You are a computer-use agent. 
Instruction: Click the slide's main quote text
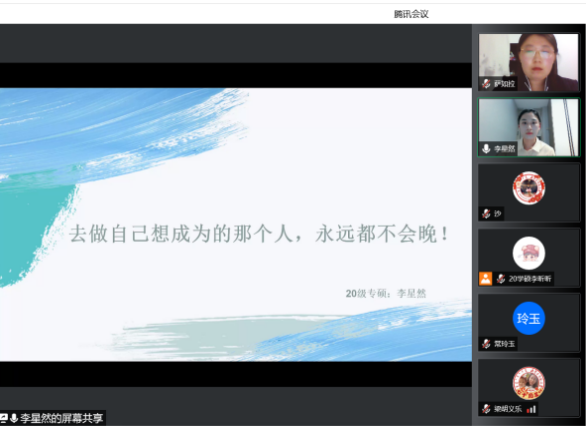[259, 234]
